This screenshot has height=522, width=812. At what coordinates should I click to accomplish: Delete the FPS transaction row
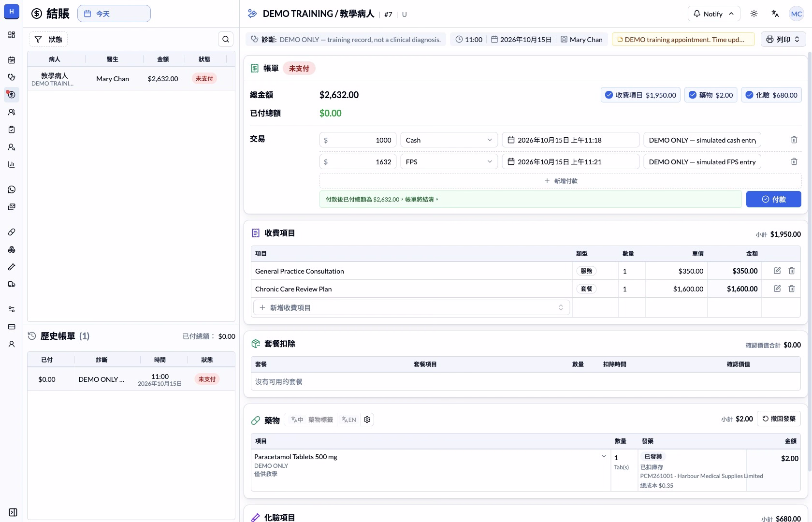point(794,161)
